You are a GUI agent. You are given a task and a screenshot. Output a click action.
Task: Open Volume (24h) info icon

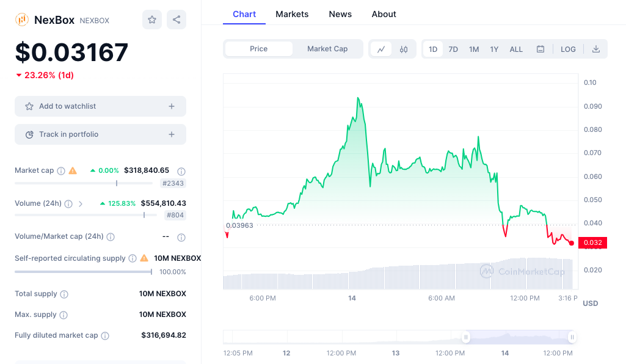click(x=68, y=204)
